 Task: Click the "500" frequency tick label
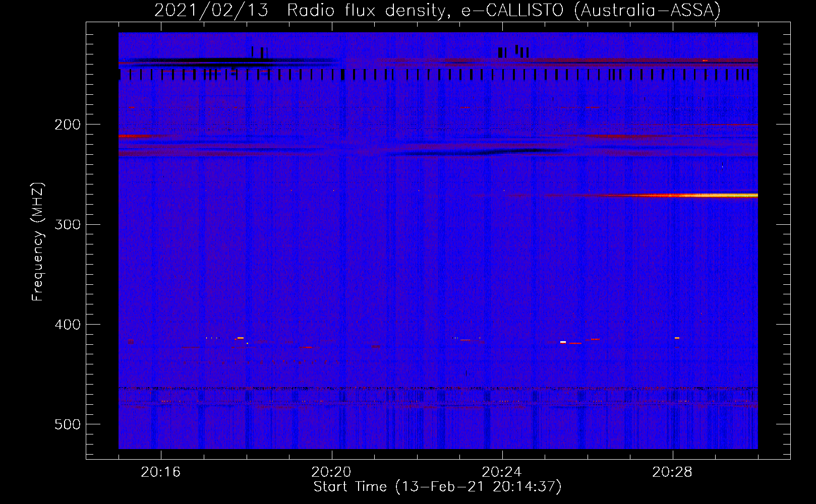pos(67,424)
